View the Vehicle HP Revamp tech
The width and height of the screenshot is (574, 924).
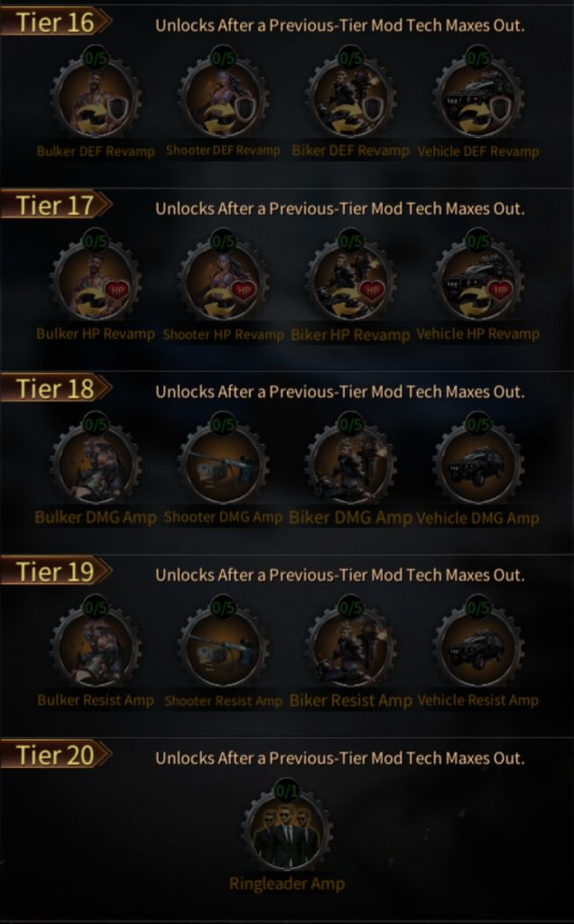[478, 280]
